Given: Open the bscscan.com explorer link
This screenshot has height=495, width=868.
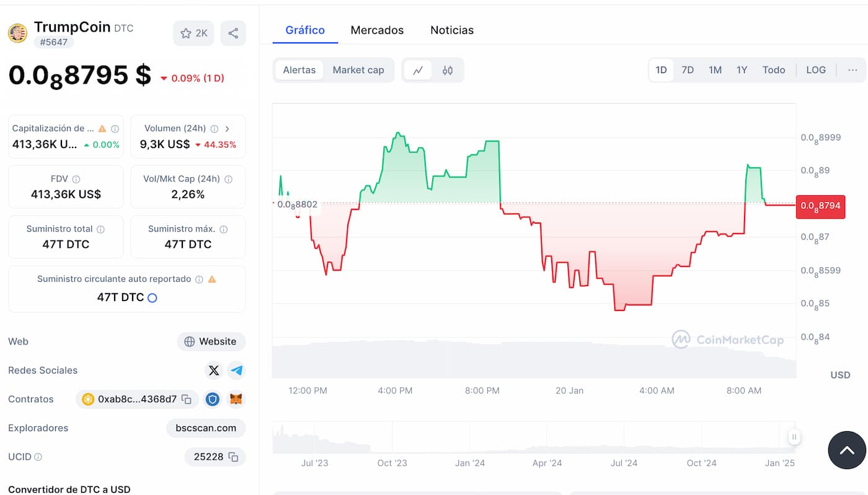Looking at the screenshot, I should (x=205, y=427).
